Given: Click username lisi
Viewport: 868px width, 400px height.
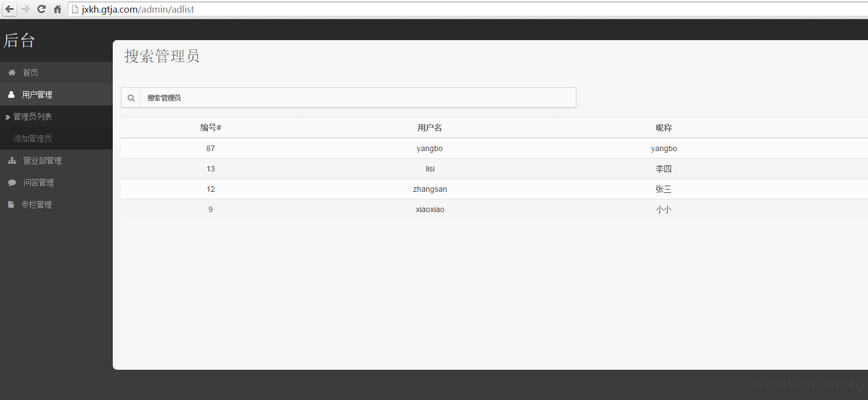Looking at the screenshot, I should 430,169.
